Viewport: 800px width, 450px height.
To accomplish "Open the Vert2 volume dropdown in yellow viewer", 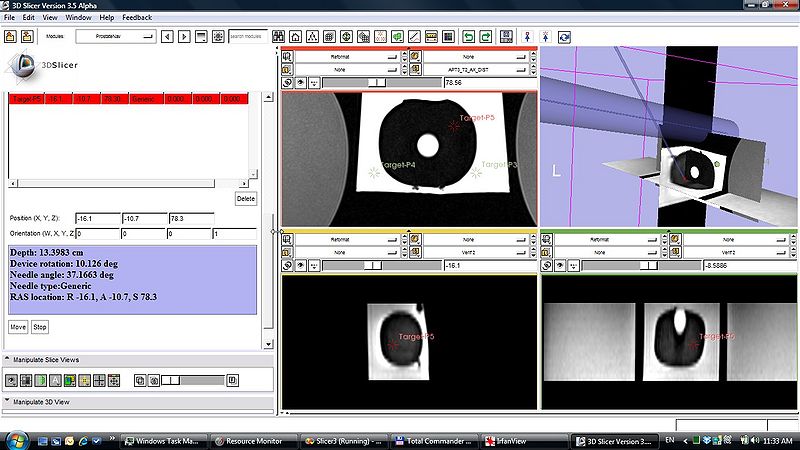I will pyautogui.click(x=475, y=252).
